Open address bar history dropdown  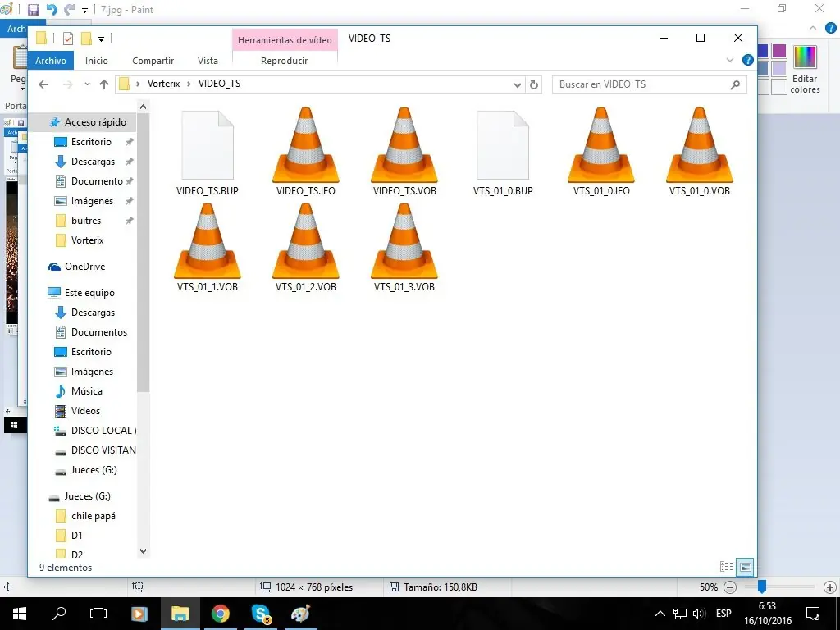click(x=517, y=84)
